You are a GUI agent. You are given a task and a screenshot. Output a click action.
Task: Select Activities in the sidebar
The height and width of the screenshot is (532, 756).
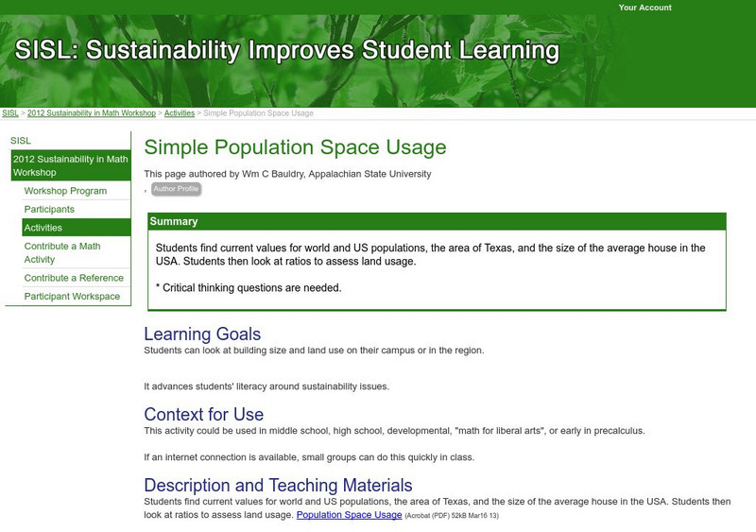coord(77,227)
